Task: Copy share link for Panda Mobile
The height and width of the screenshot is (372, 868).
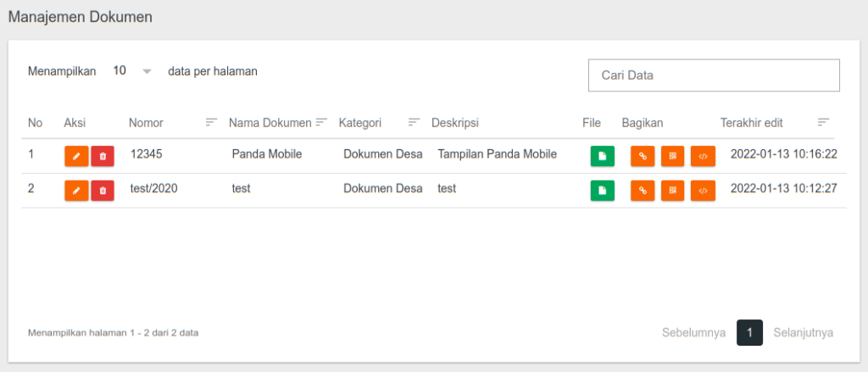Action: click(x=643, y=156)
